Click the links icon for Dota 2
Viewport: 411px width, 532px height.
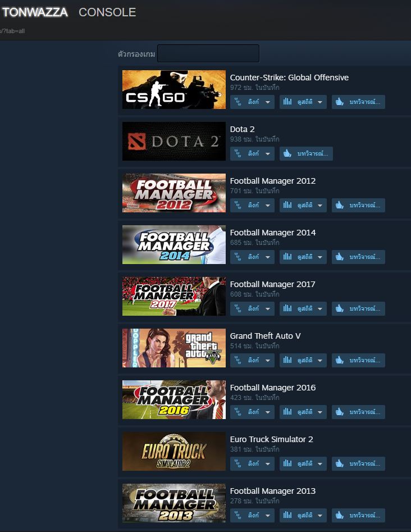(238, 153)
